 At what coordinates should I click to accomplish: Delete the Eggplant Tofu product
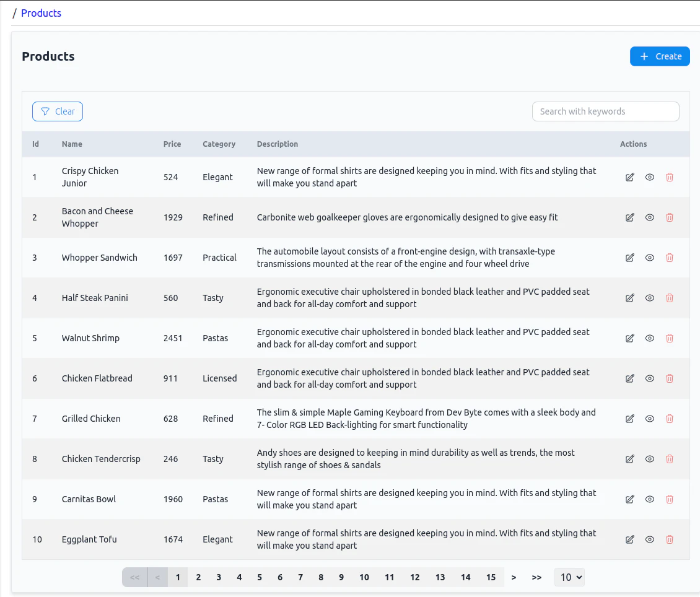[x=670, y=539]
